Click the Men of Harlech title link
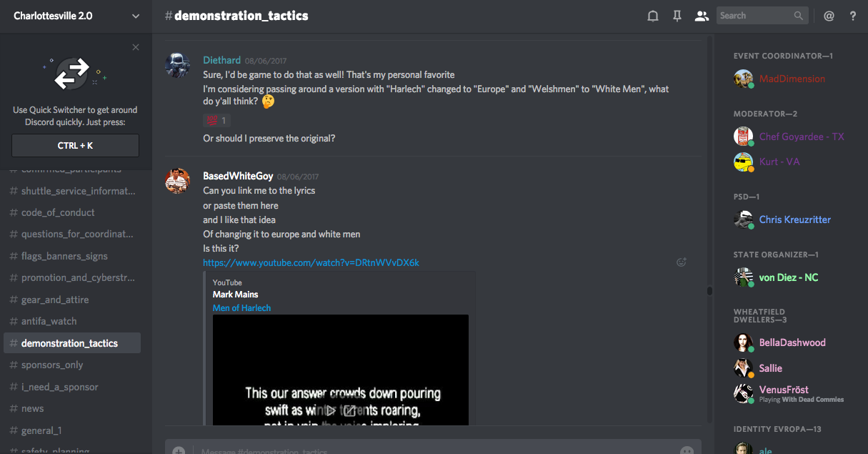Image resolution: width=868 pixels, height=454 pixels. (241, 308)
